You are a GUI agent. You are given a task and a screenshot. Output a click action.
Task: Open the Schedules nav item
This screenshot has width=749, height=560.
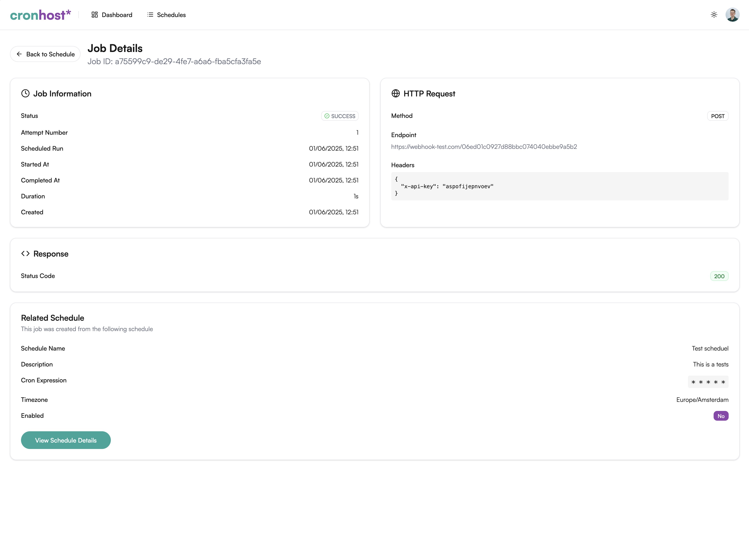click(x=166, y=15)
